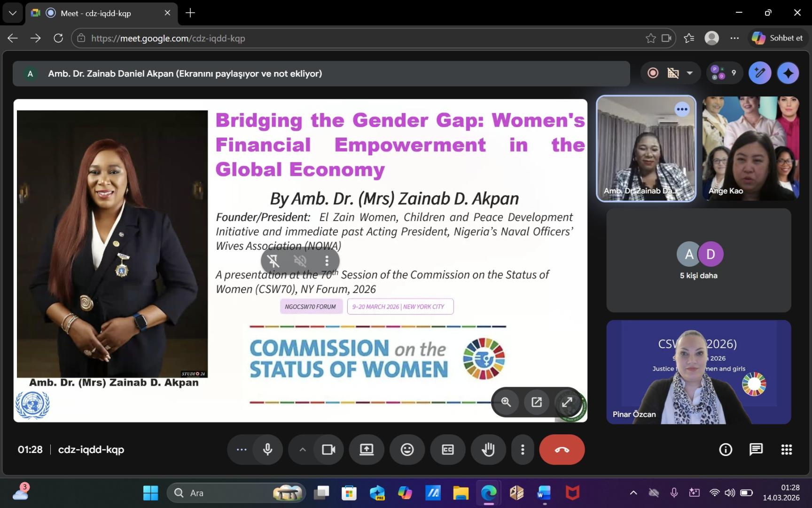
Task: Show the 5 more participants tile
Action: click(x=698, y=260)
